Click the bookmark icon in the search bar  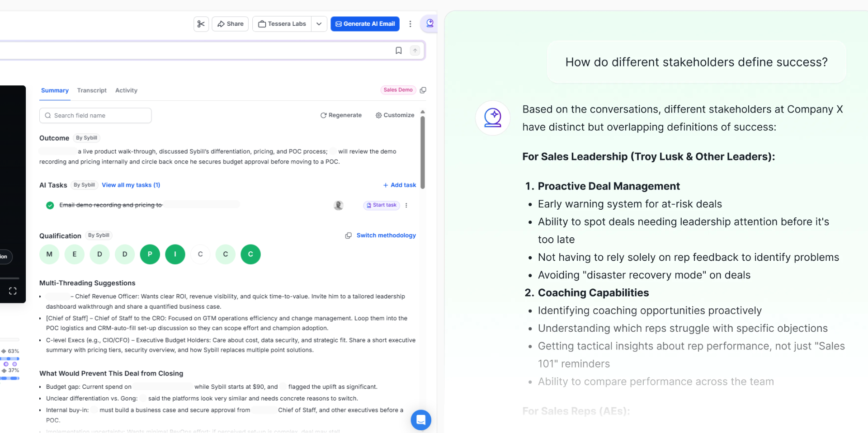pyautogui.click(x=398, y=51)
